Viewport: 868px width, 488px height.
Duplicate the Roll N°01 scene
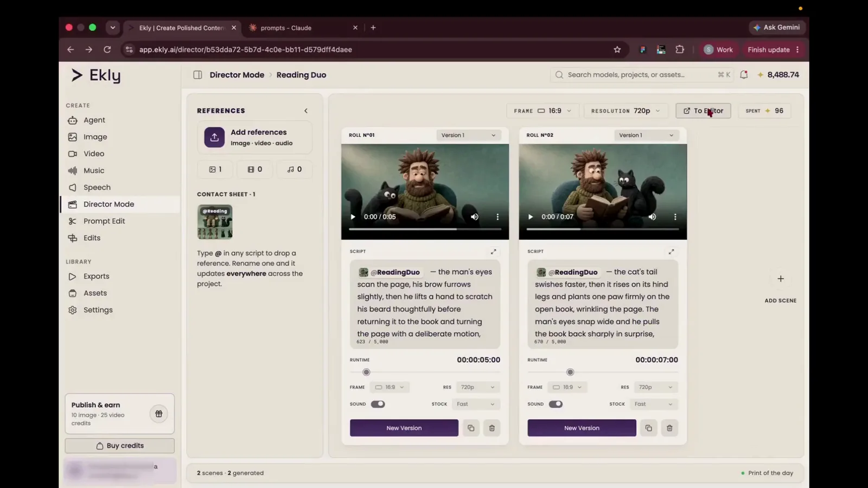click(x=471, y=428)
